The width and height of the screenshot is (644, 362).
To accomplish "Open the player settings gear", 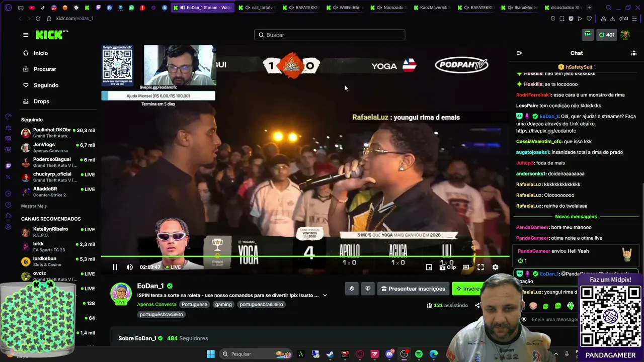I will (495, 267).
